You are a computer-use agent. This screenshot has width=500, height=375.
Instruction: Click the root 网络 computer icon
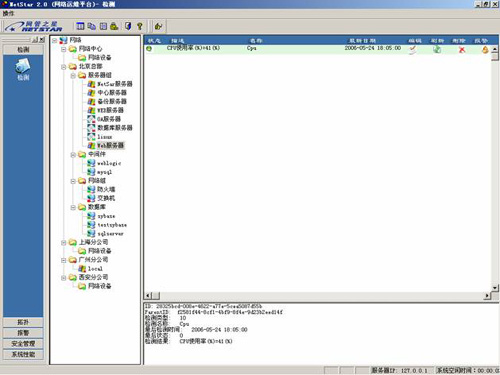(x=63, y=40)
